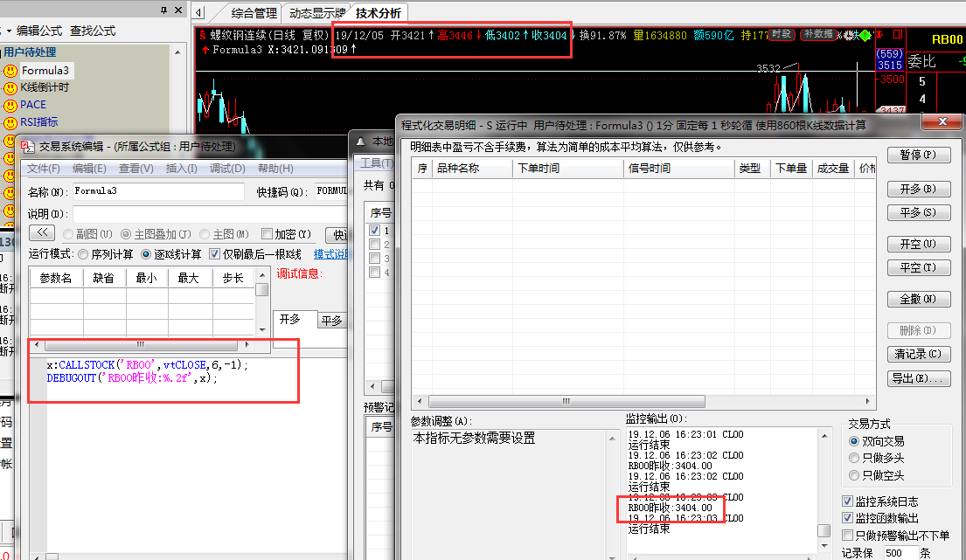The width and height of the screenshot is (966, 560).
Task: Select 只做多头 trading mode
Action: point(854,458)
